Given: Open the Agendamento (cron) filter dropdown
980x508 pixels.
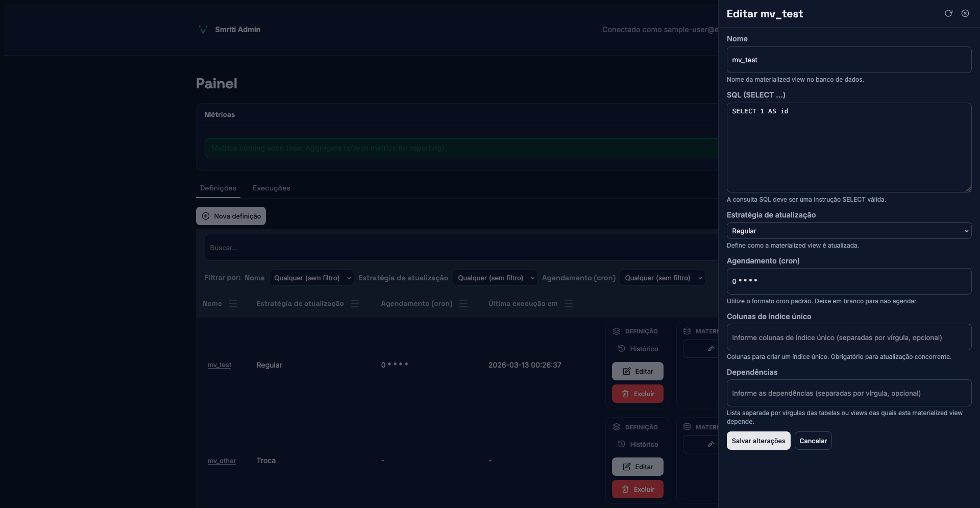Looking at the screenshot, I should click(662, 278).
